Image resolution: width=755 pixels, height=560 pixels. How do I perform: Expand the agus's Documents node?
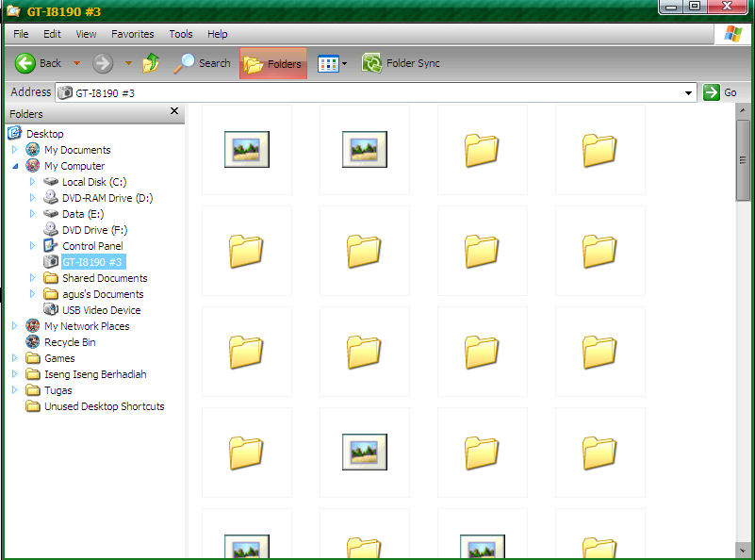tap(32, 294)
